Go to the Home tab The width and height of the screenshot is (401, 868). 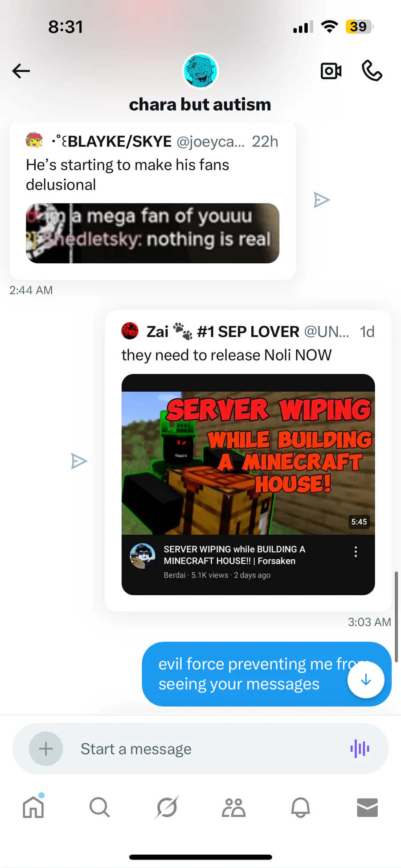tap(33, 807)
